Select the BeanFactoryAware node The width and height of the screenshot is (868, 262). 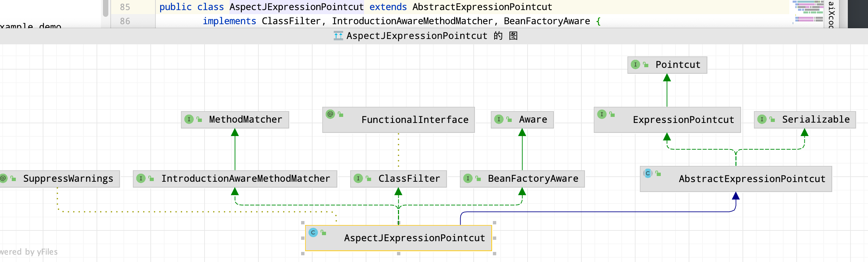pyautogui.click(x=522, y=179)
